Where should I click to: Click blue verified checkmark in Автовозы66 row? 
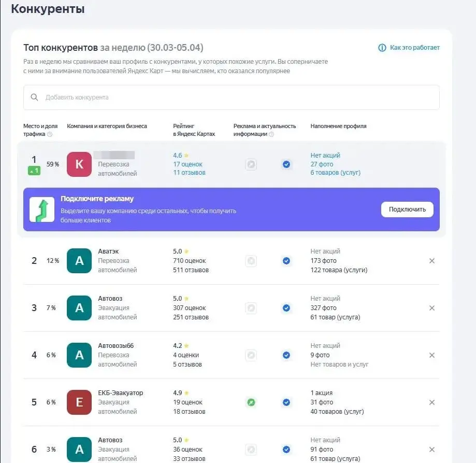(x=286, y=355)
